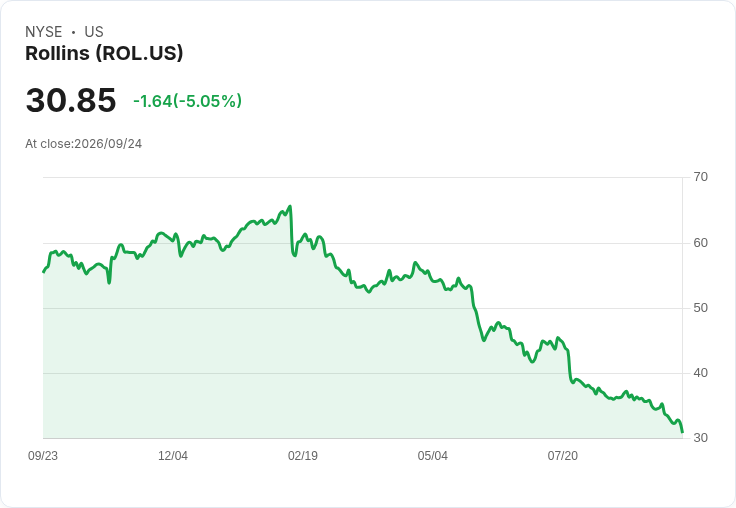736x508 pixels.
Task: Click the 30 price axis label
Action: [700, 438]
